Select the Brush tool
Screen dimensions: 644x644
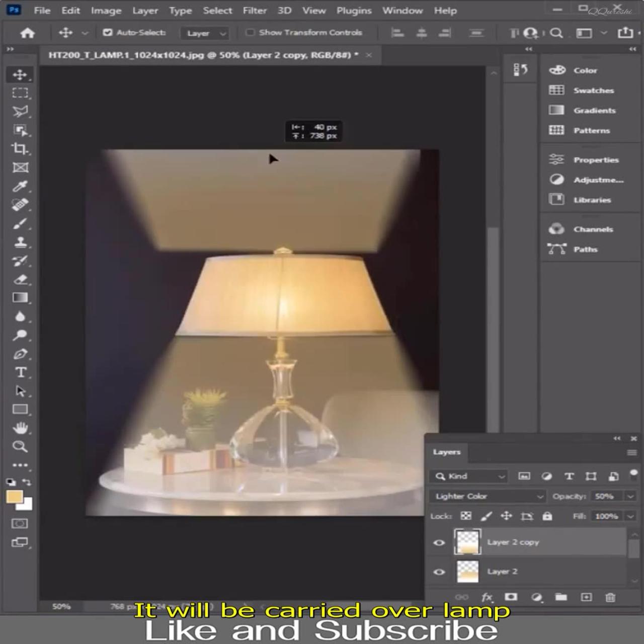20,223
